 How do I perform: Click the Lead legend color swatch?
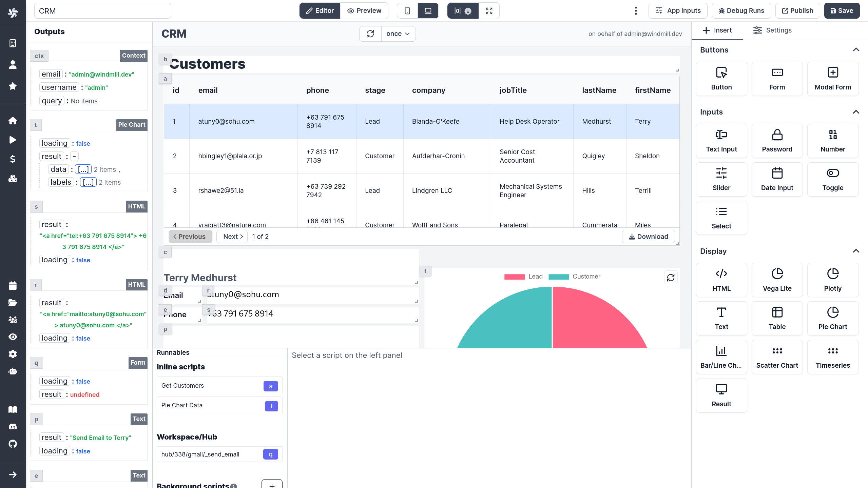tap(514, 277)
